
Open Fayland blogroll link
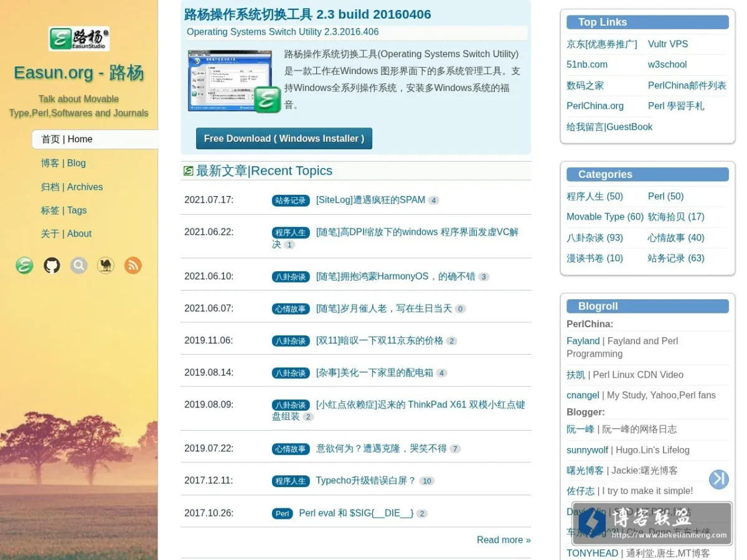pos(583,341)
